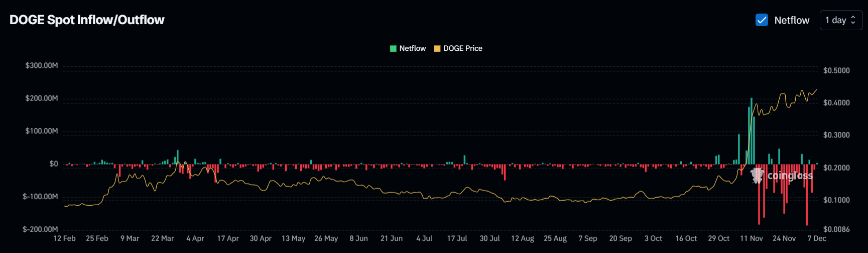This screenshot has width=868, height=253.
Task: Open the 1 day interval dropdown
Action: (x=840, y=20)
